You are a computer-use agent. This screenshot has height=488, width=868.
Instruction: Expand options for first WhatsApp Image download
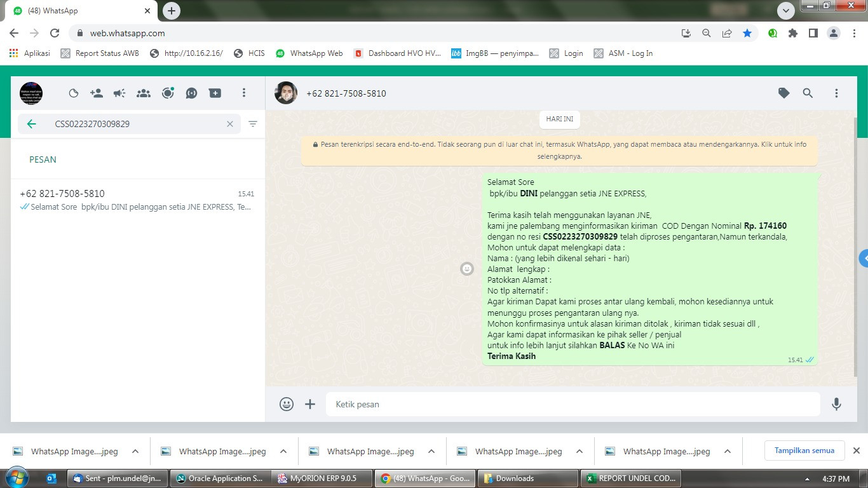point(135,451)
